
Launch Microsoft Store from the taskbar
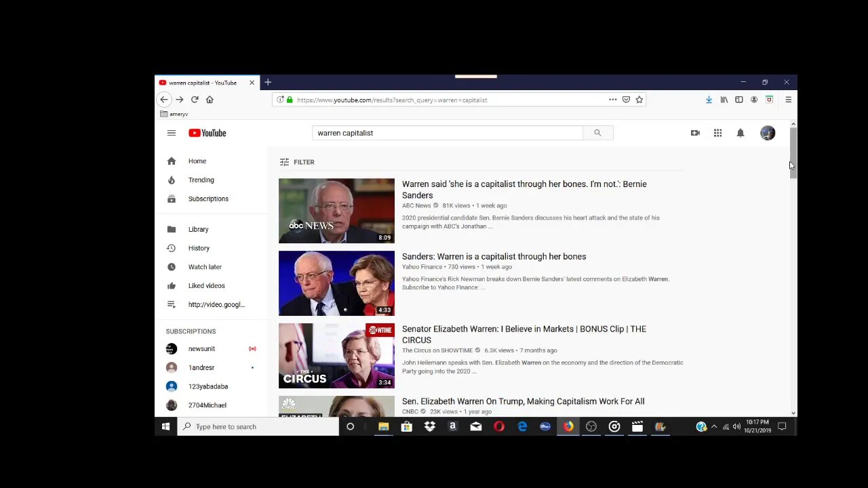[407, 427]
